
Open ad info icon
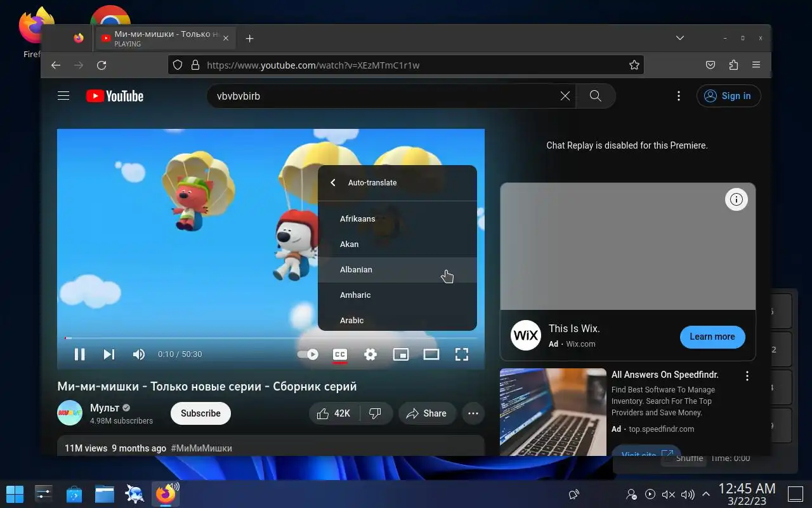(737, 199)
